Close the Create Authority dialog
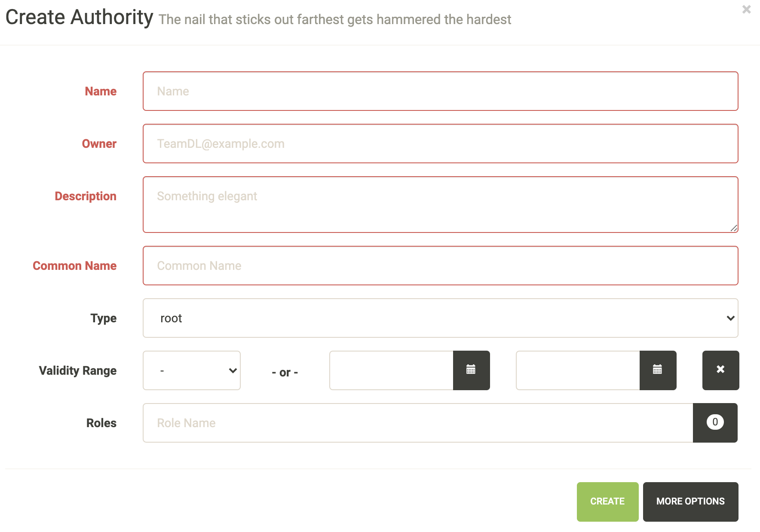Viewport: 760px width, 532px height. pos(745,9)
